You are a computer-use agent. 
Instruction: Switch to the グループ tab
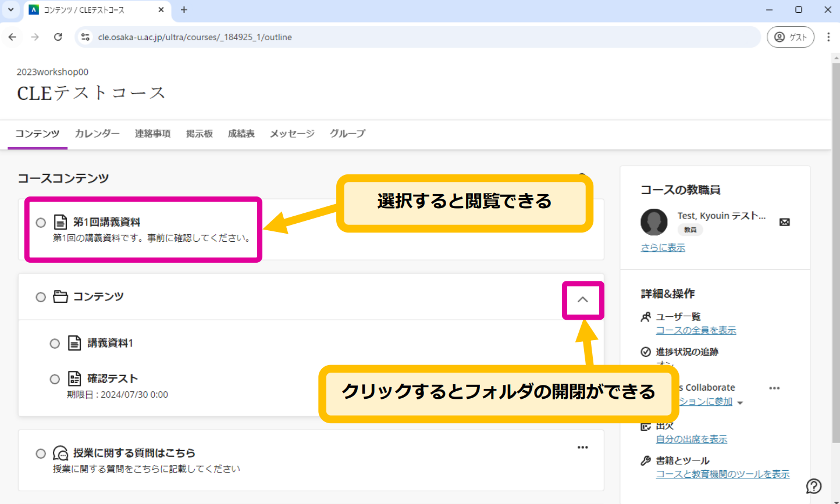pos(348,134)
